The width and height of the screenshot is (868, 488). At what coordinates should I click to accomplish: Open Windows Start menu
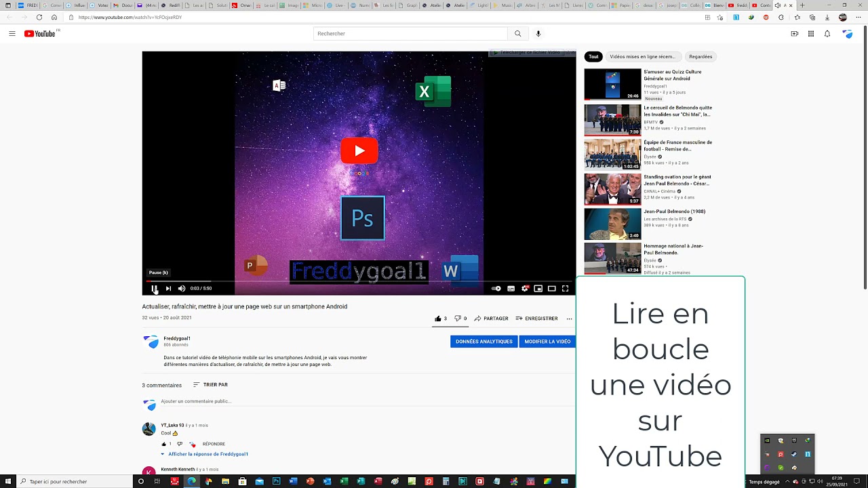pos(7,481)
